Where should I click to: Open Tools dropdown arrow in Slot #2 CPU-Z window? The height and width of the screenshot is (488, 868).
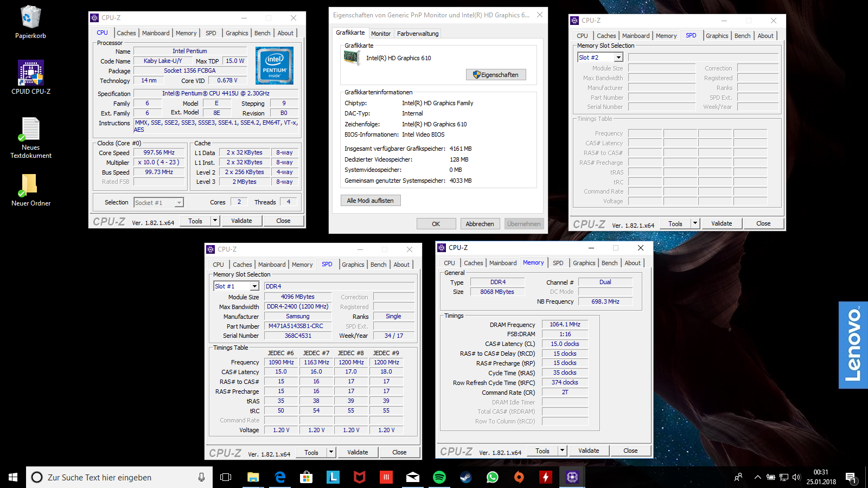point(695,223)
